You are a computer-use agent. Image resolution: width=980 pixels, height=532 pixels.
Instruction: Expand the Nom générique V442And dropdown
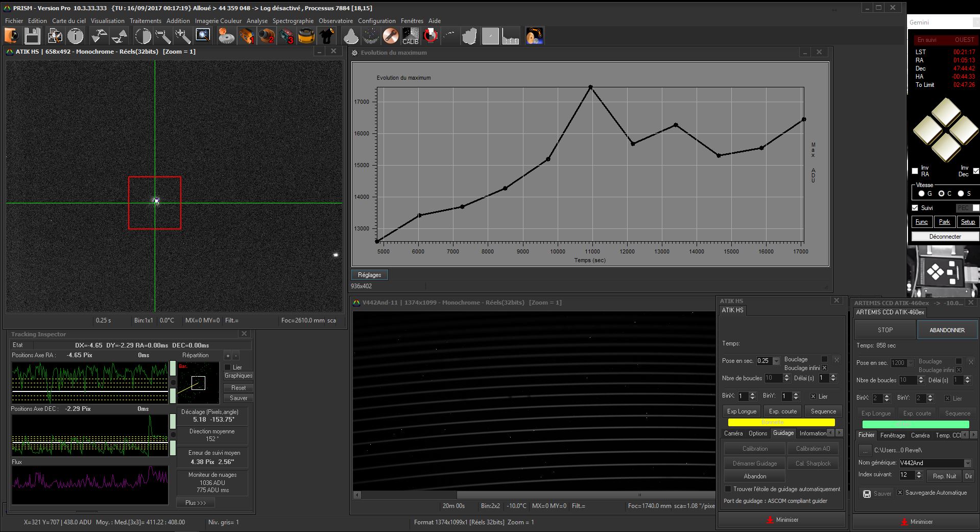967,463
